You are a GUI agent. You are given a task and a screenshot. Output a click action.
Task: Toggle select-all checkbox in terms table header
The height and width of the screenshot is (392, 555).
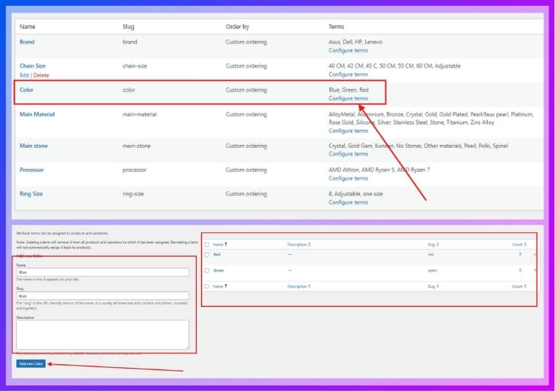207,244
